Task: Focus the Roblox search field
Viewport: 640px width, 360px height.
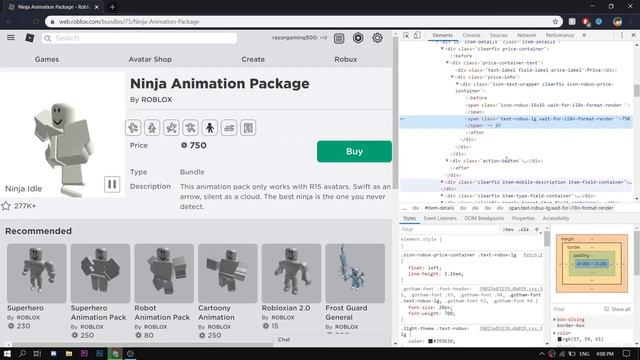Action: point(139,38)
